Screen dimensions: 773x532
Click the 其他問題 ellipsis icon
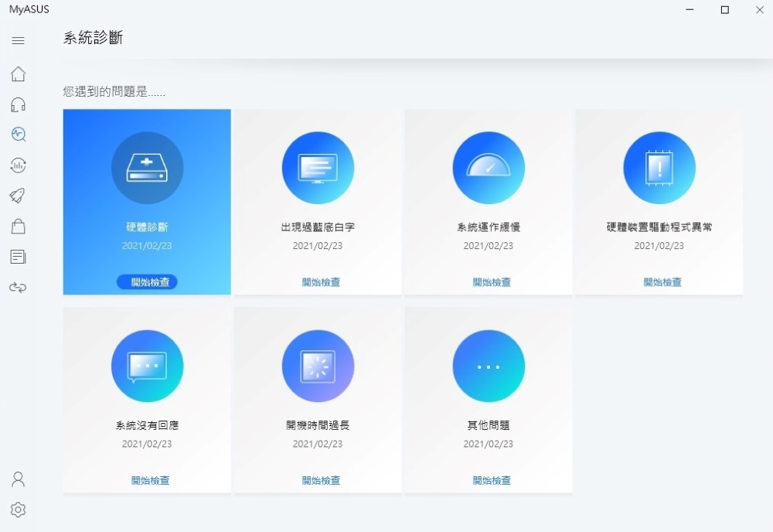(x=489, y=366)
